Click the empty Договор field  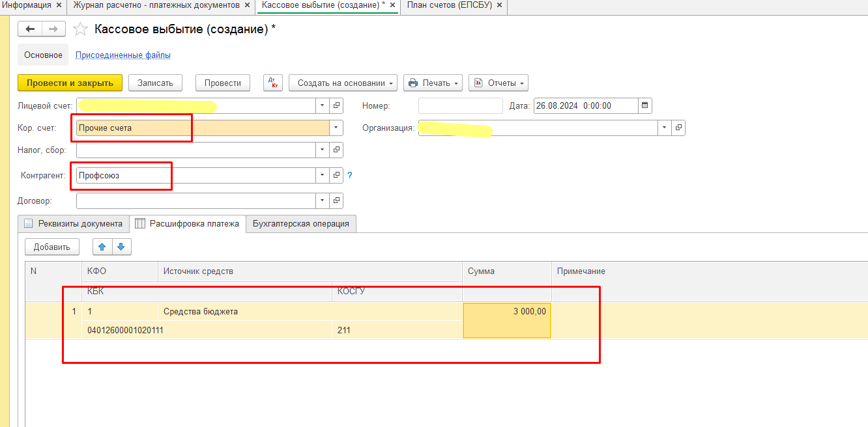pos(196,200)
